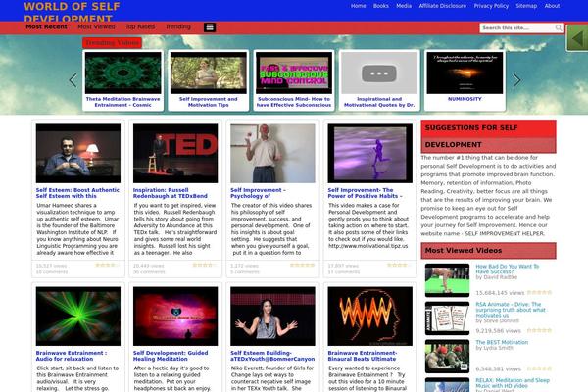Open the NUMINOSITY trending thumbnail

point(465,73)
